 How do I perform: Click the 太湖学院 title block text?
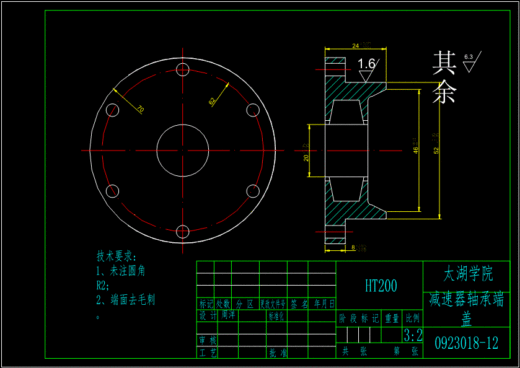[468, 274]
